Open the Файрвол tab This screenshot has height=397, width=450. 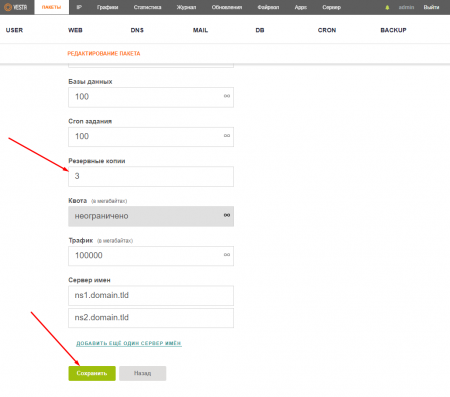coord(268,7)
